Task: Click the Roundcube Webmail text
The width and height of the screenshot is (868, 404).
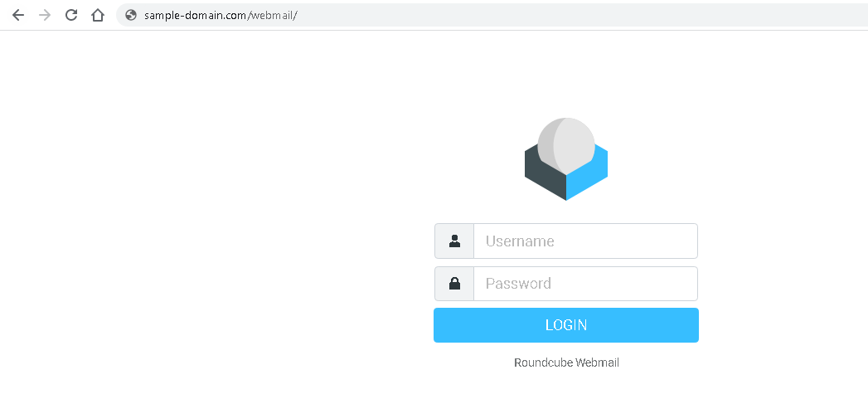Action: pyautogui.click(x=566, y=363)
